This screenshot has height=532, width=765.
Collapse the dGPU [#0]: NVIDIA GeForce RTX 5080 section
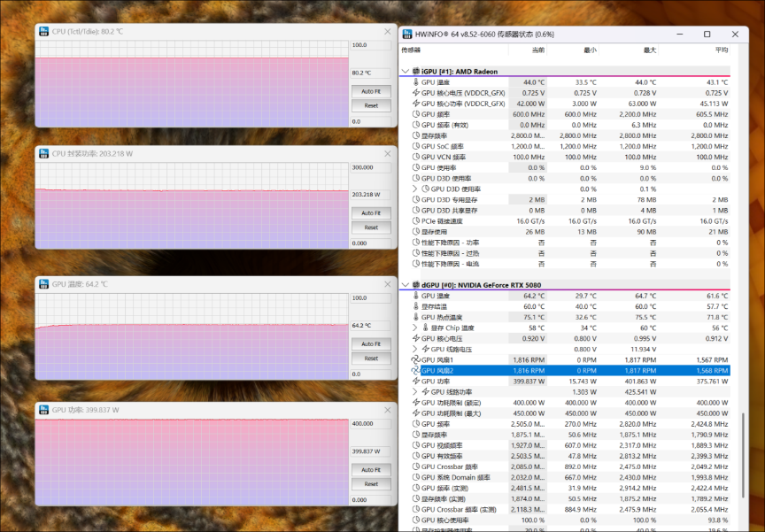tap(405, 285)
